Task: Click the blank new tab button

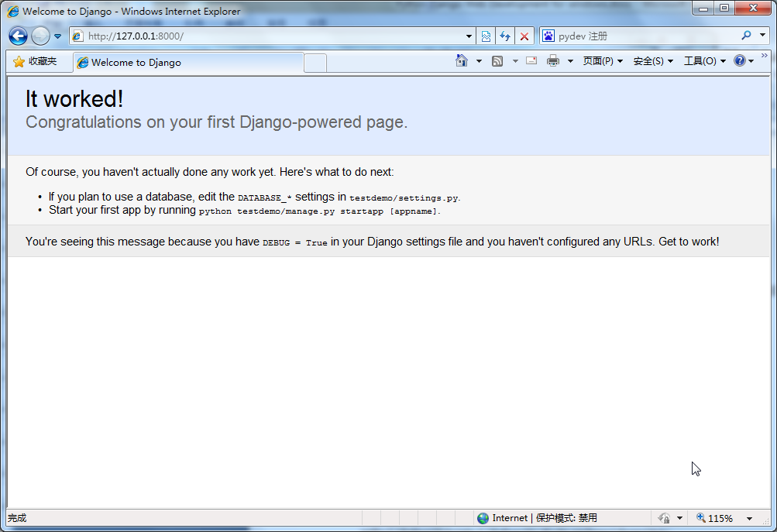Action: [x=315, y=63]
